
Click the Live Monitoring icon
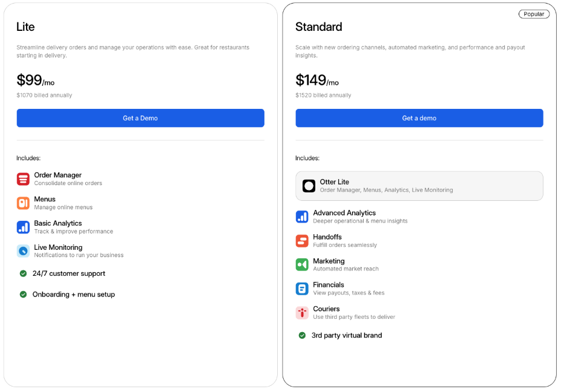[23, 251]
